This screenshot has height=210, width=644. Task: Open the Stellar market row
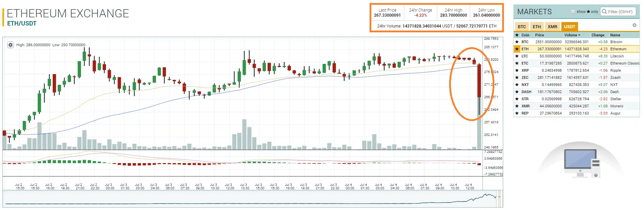[577, 99]
